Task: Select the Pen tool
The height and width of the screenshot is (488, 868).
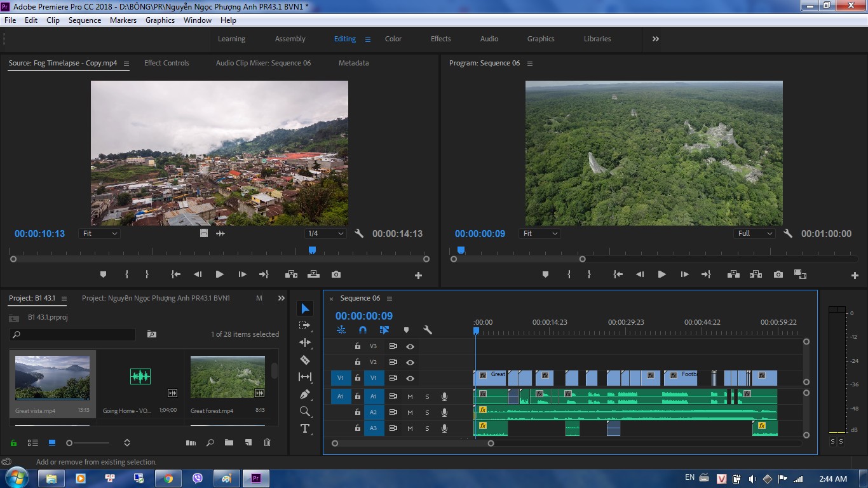Action: tap(305, 394)
